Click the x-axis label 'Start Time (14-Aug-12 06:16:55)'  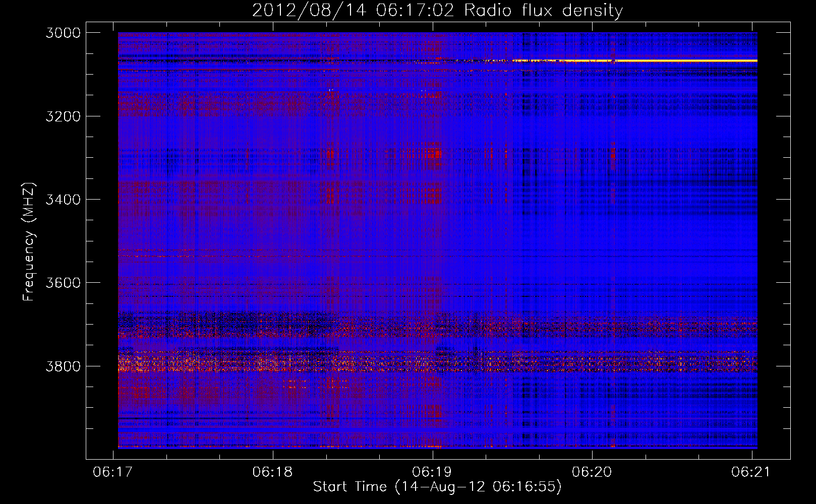click(x=437, y=487)
